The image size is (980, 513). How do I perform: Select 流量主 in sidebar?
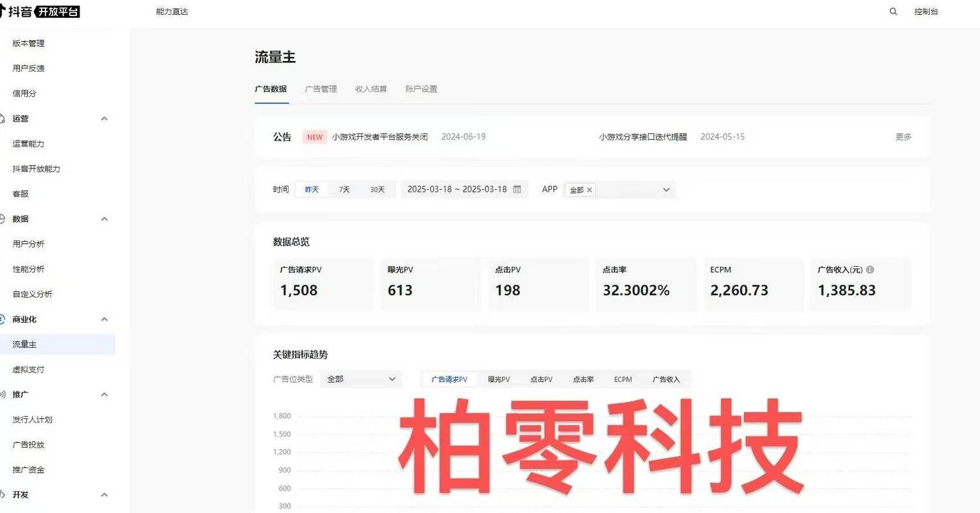tap(58, 344)
